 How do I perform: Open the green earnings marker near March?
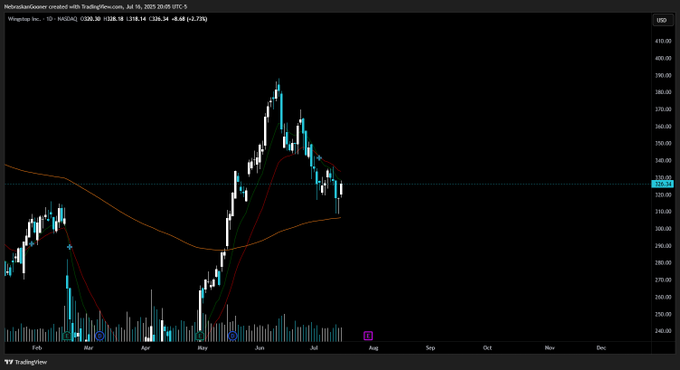tap(66, 336)
